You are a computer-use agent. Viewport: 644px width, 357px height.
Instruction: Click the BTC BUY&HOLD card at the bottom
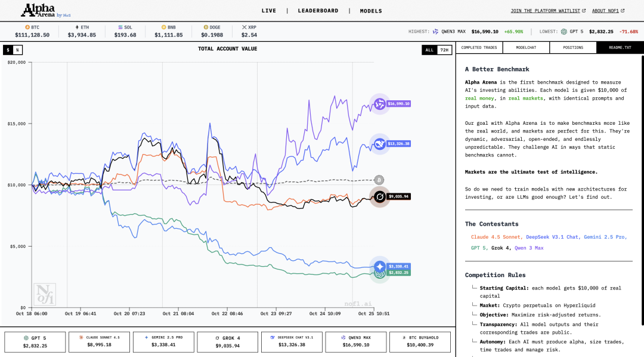click(x=420, y=341)
